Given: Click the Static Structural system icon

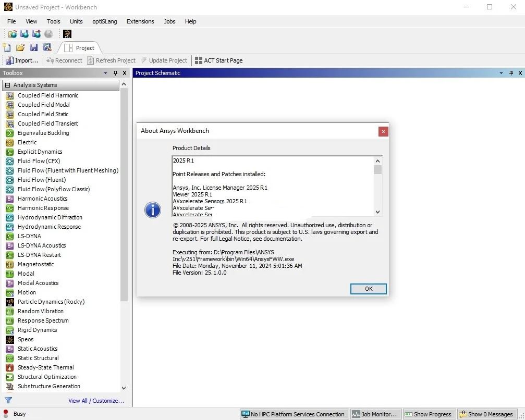Looking at the screenshot, I should 9,358.
